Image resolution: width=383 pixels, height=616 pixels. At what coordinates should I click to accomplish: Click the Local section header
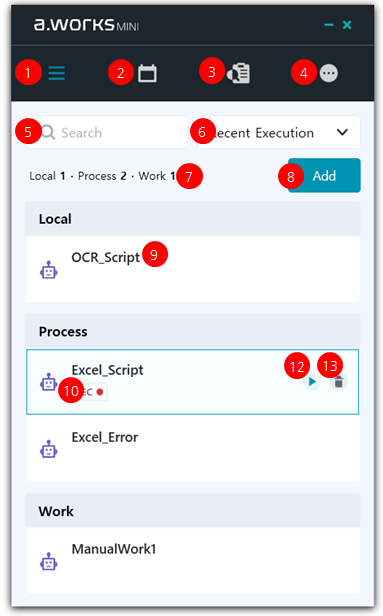192,219
